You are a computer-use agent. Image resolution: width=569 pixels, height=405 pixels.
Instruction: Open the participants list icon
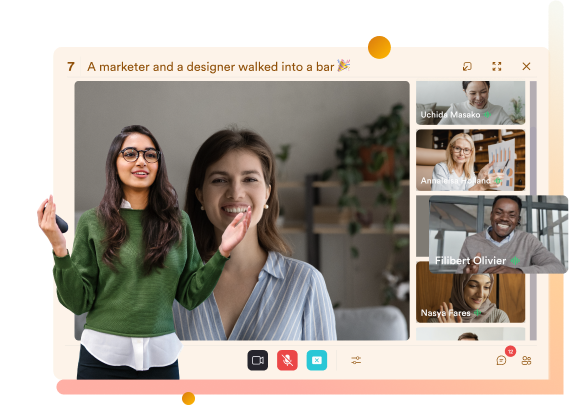click(x=526, y=360)
